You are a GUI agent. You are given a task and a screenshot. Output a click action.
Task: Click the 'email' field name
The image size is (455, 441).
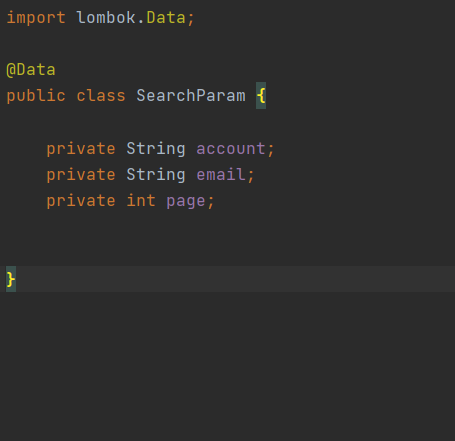point(221,175)
